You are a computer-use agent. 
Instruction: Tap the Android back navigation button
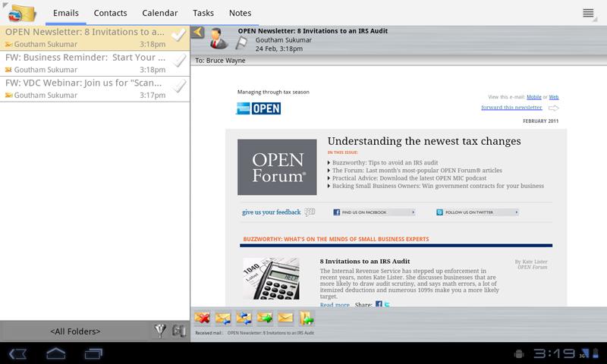(x=17, y=353)
